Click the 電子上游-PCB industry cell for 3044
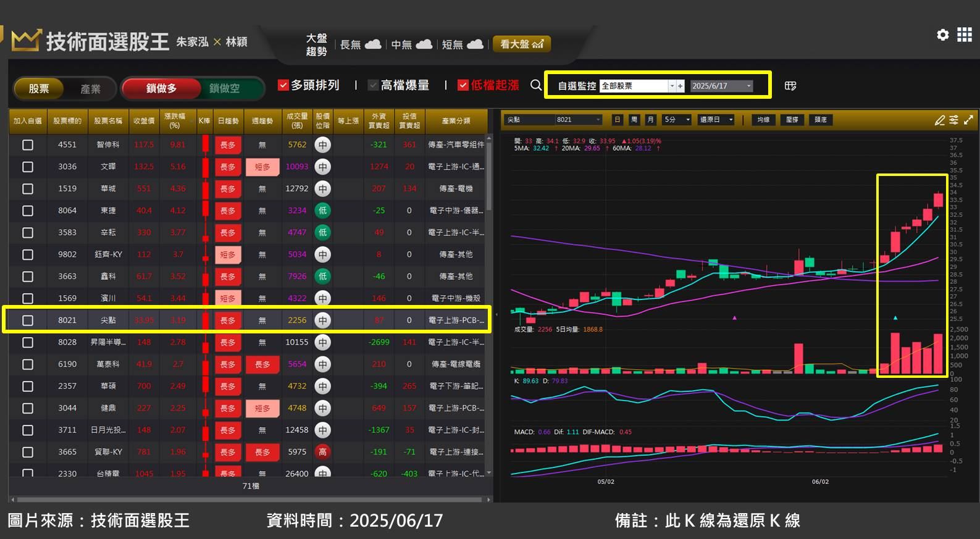 click(x=456, y=408)
